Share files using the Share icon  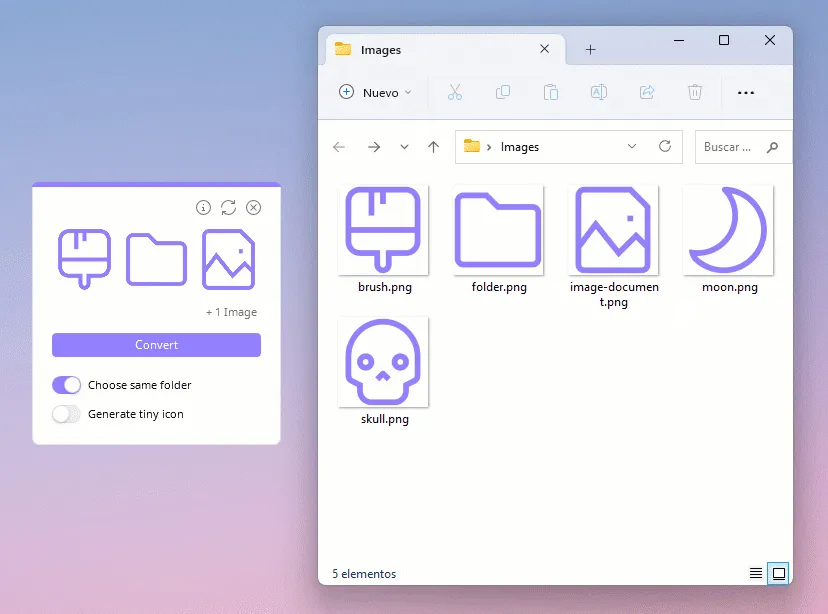pyautogui.click(x=647, y=92)
